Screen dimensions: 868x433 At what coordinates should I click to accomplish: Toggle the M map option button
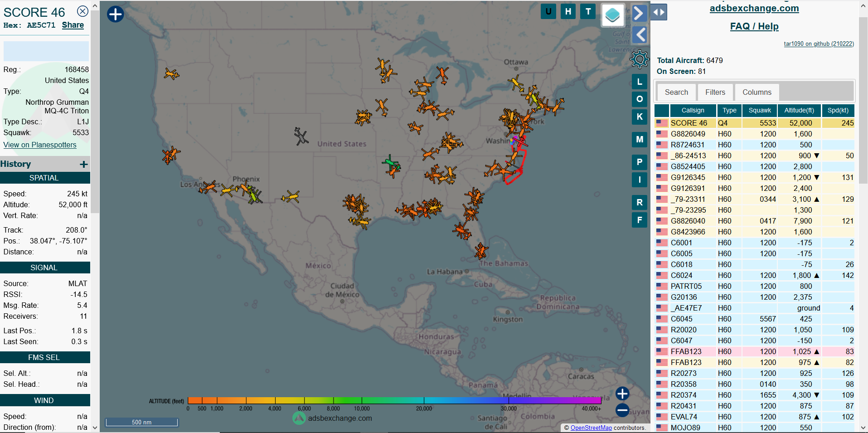tap(640, 139)
